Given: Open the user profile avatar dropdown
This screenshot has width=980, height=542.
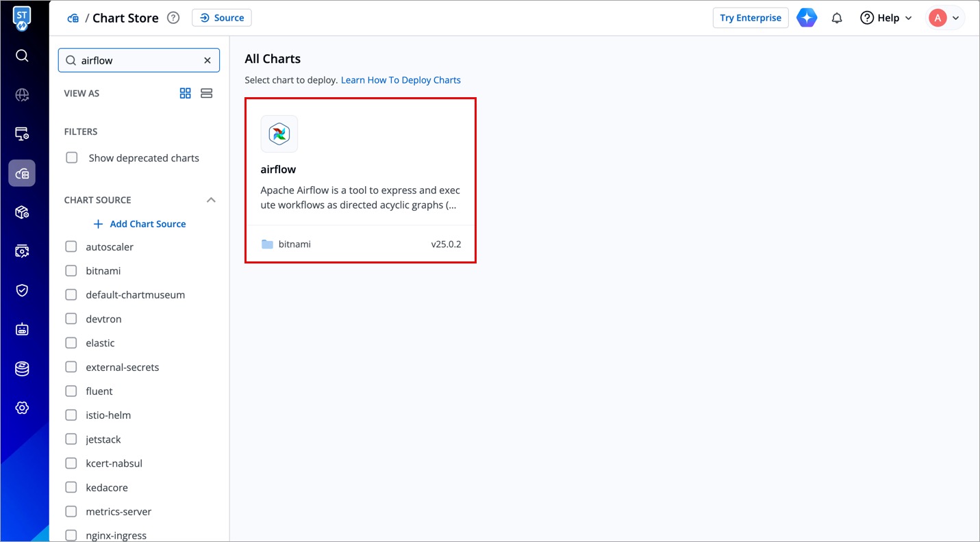Looking at the screenshot, I should 945,18.
